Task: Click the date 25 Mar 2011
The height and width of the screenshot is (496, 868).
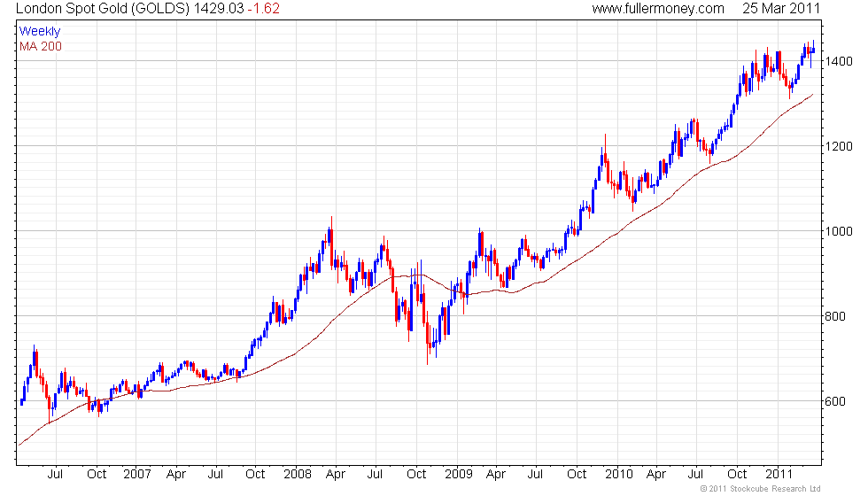Action: coord(781,9)
